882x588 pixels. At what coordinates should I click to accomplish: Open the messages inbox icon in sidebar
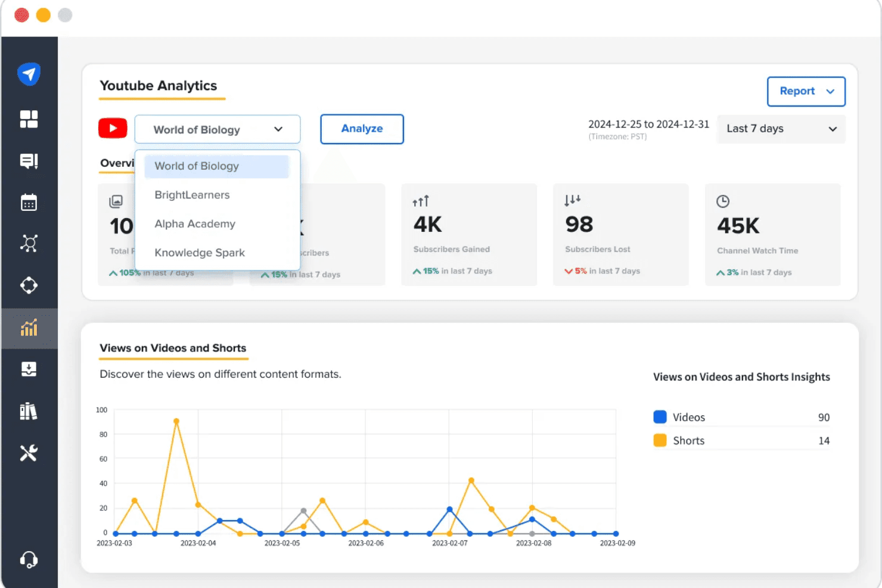click(x=29, y=161)
